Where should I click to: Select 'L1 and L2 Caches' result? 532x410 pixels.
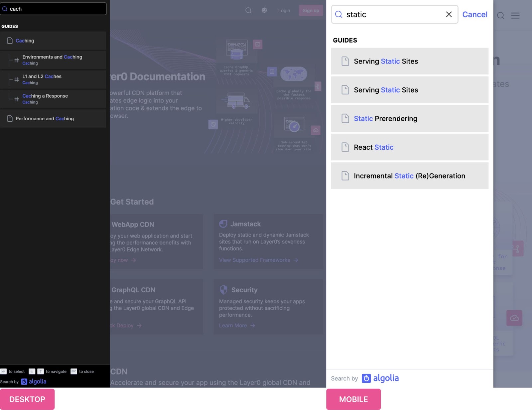click(x=53, y=79)
